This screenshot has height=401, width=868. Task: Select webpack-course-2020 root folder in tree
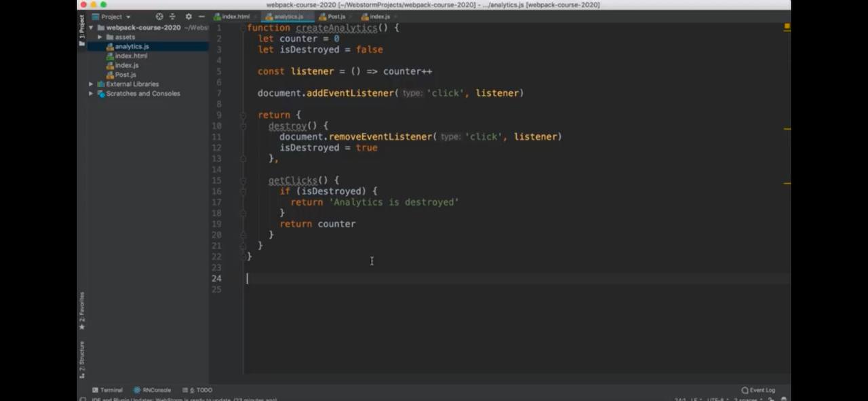[x=143, y=28]
